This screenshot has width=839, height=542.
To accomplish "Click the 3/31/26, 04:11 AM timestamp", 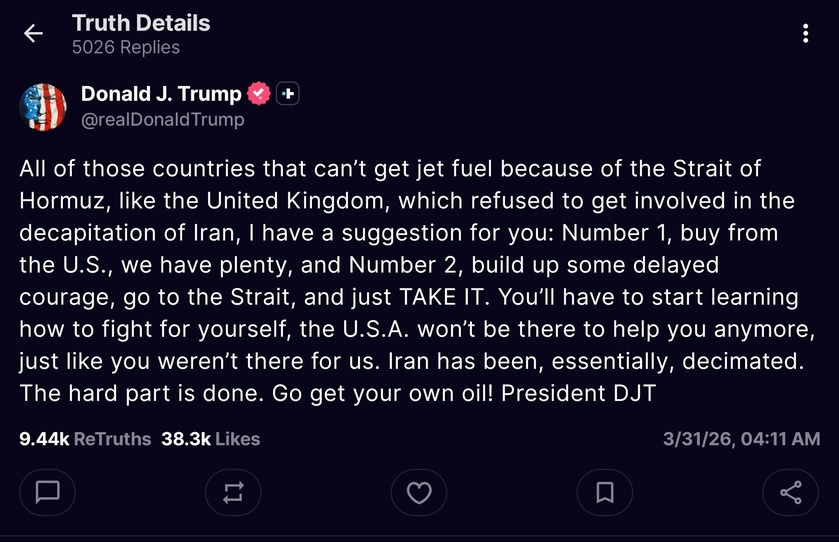I will 742,438.
